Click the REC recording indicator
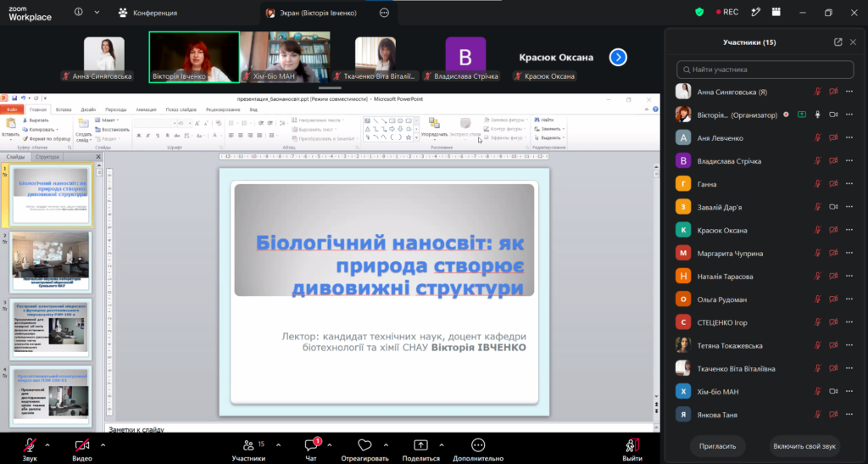The width and height of the screenshot is (868, 464). (727, 12)
